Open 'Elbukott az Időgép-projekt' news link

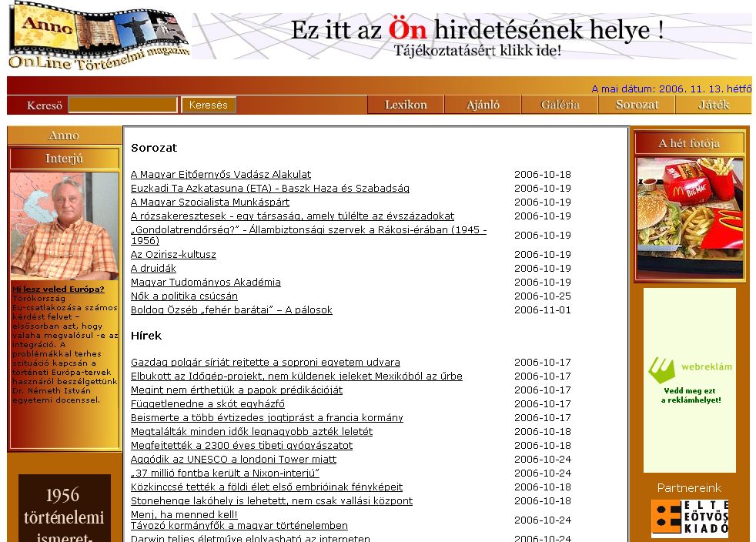296,376
